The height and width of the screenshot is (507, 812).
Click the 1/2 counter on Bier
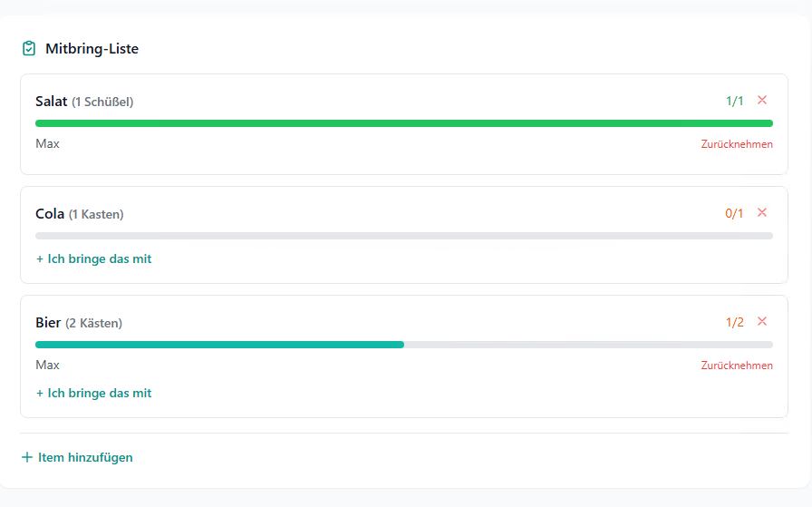click(734, 322)
